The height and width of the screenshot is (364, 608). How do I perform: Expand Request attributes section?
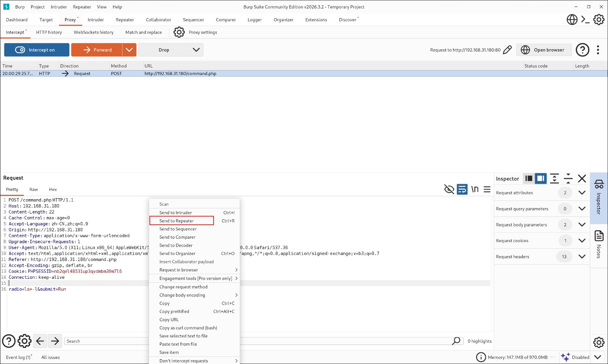[582, 193]
